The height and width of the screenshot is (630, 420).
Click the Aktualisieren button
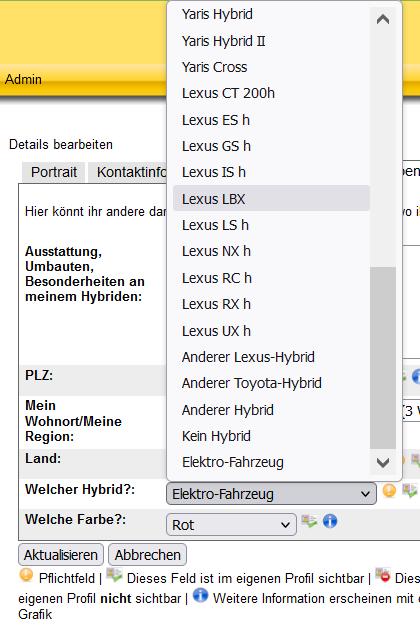click(x=61, y=555)
